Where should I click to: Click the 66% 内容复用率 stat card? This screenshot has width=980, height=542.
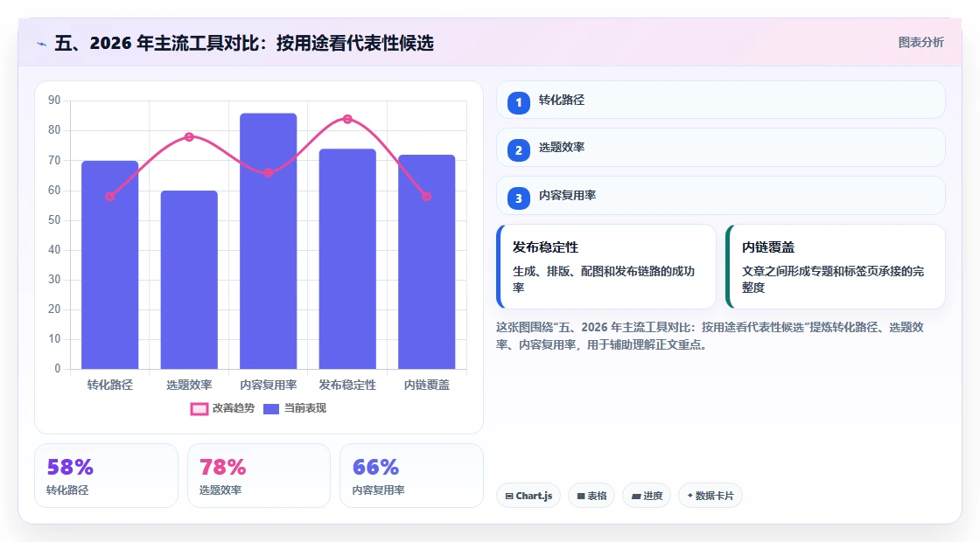pos(412,476)
